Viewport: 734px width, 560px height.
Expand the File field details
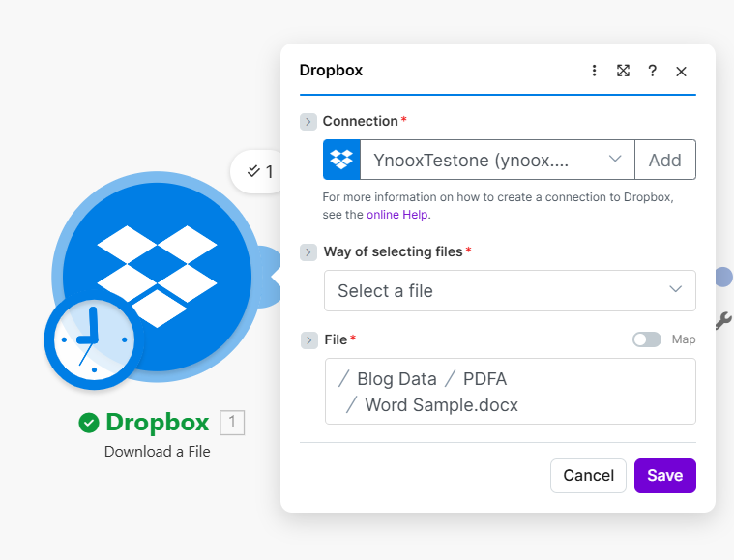(308, 340)
